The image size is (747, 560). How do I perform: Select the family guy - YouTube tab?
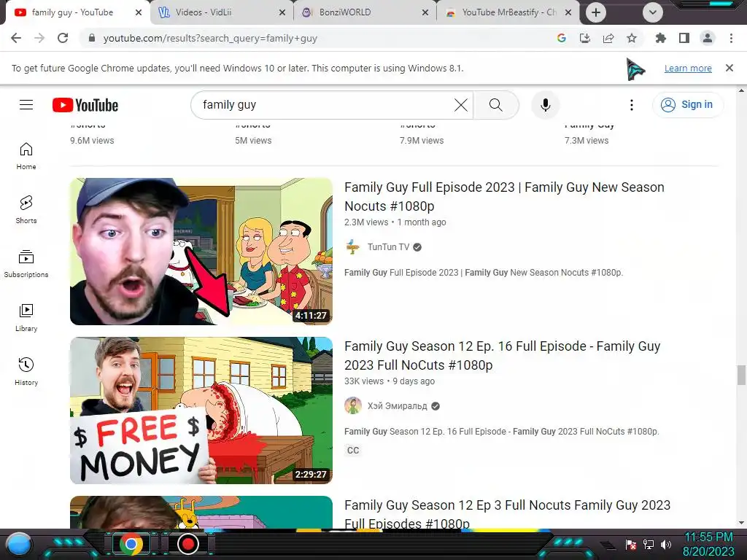tap(76, 12)
